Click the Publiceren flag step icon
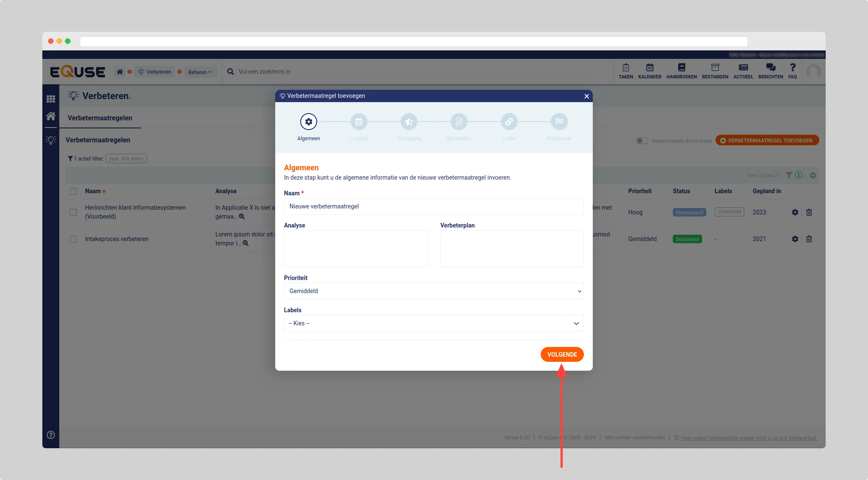The height and width of the screenshot is (480, 868). [x=559, y=122]
